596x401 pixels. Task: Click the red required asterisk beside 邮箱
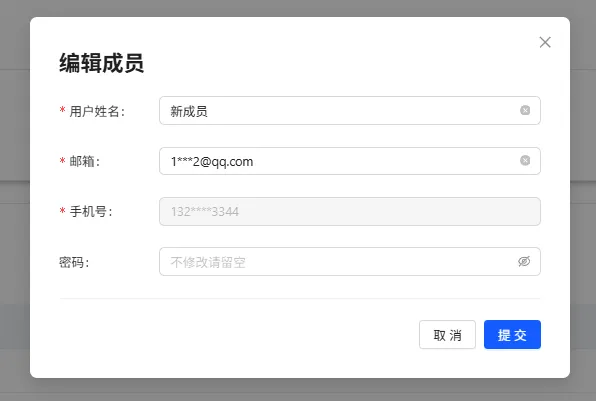pos(62,161)
